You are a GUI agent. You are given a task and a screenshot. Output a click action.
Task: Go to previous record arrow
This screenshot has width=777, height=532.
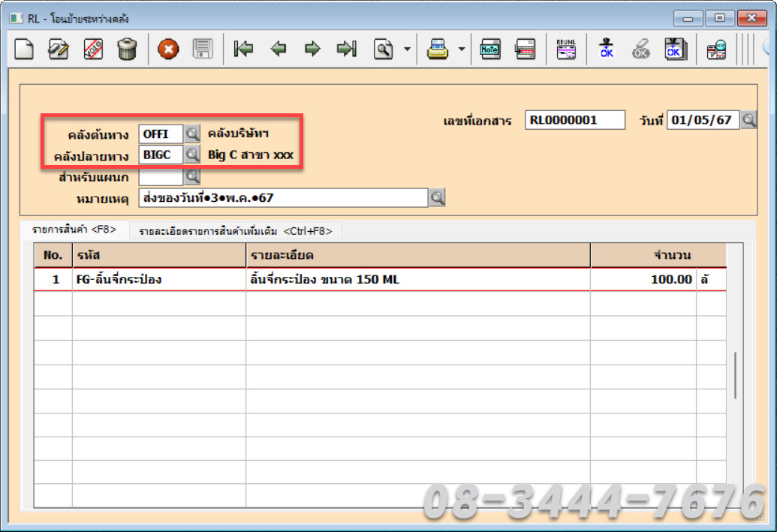279,49
